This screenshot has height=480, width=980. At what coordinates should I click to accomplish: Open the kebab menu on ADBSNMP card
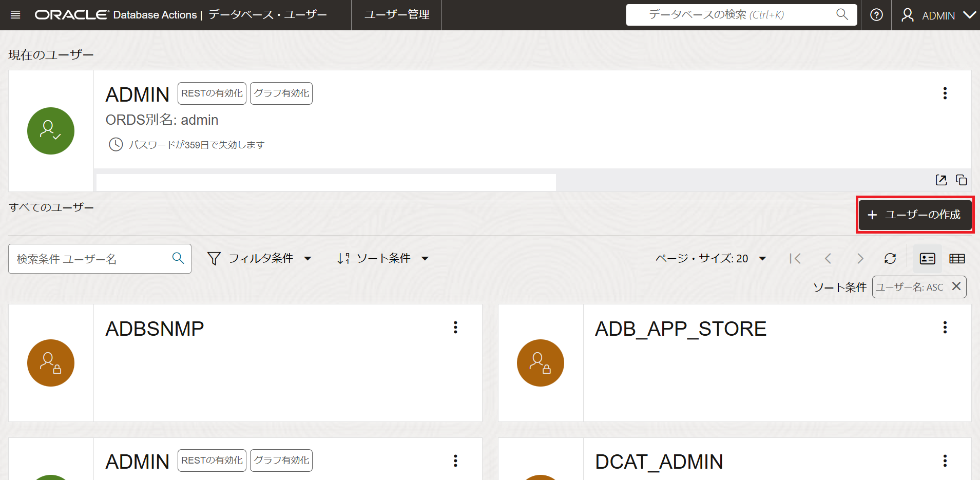click(455, 328)
